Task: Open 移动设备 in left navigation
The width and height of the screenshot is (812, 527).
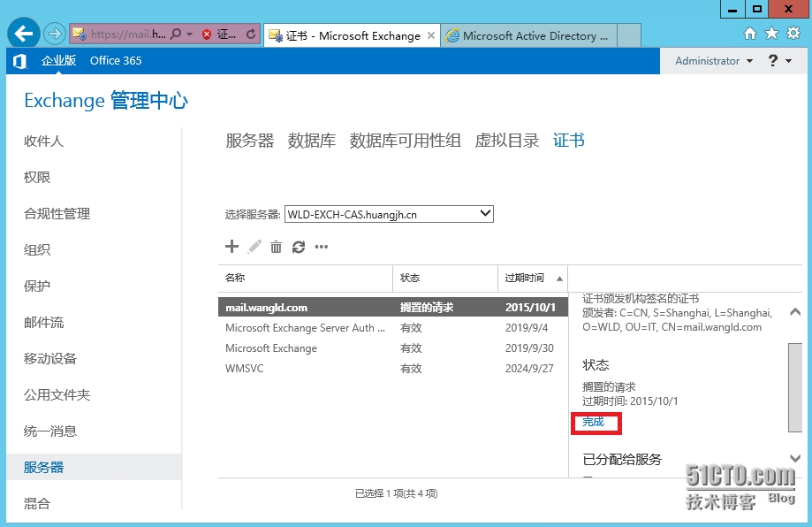Action: click(50, 359)
